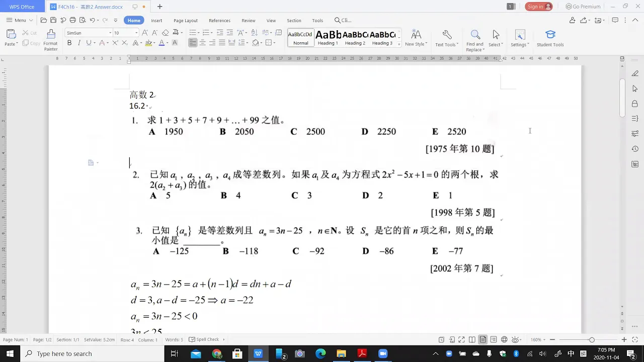Open print preview
This screenshot has width=644, height=362.
[83, 21]
